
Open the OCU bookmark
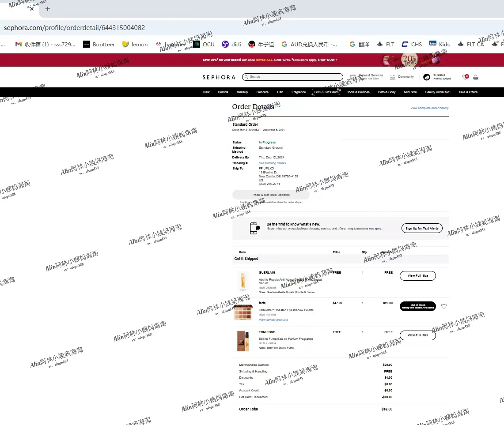204,44
